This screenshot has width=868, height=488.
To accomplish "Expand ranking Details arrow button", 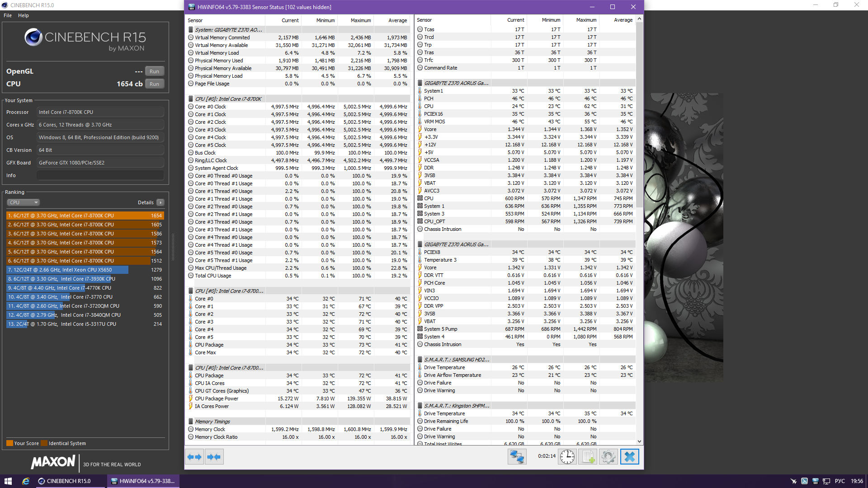I will 160,202.
